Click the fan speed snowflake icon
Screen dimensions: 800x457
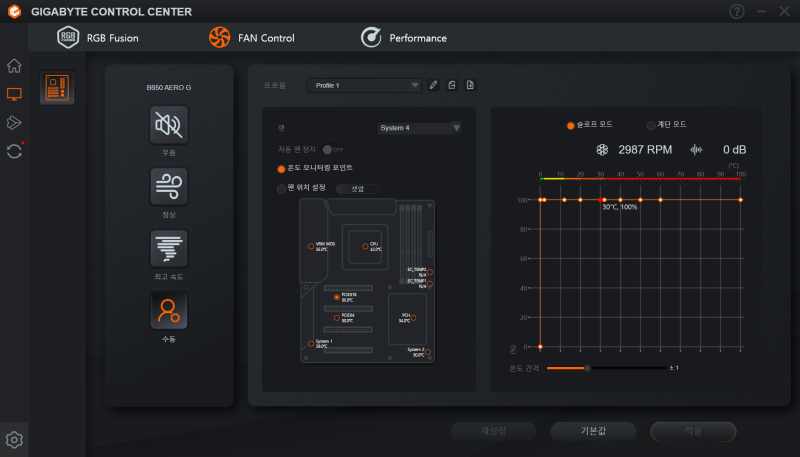(602, 149)
